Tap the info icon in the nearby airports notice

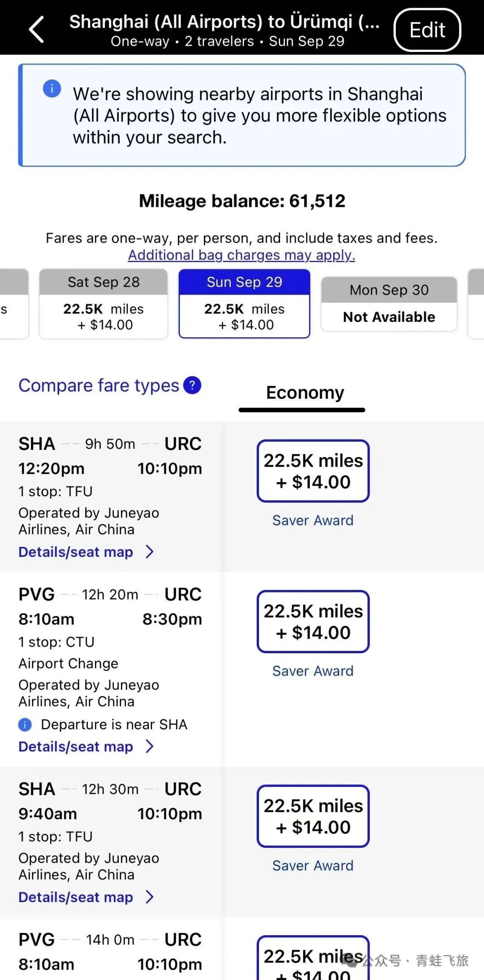click(52, 88)
